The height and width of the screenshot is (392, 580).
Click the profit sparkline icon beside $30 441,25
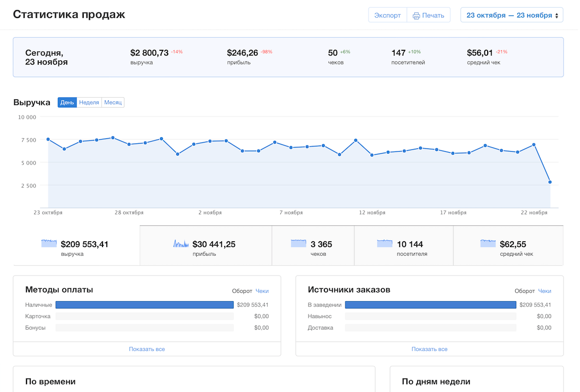pos(181,244)
